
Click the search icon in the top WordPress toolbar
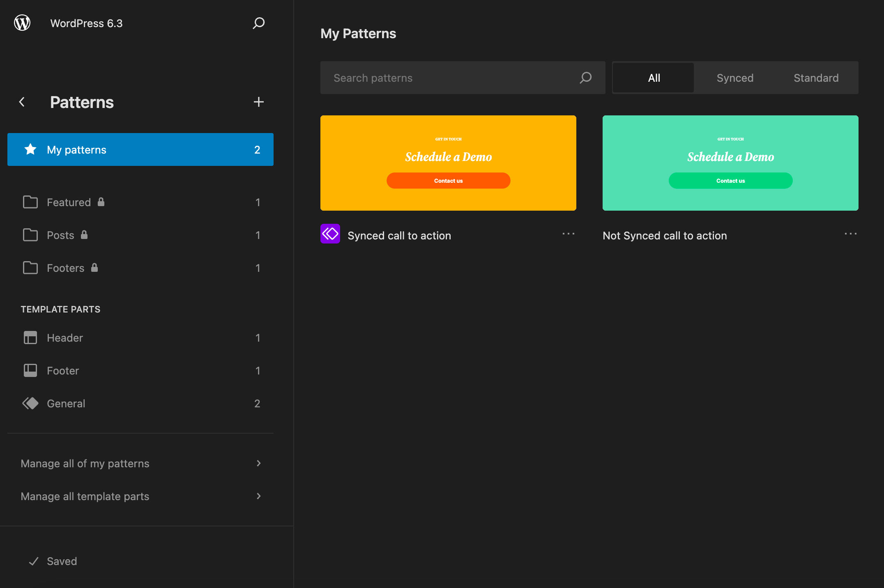pos(259,23)
